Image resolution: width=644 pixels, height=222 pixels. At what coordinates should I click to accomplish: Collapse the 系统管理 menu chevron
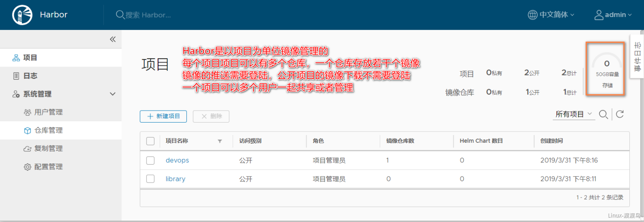click(x=112, y=94)
